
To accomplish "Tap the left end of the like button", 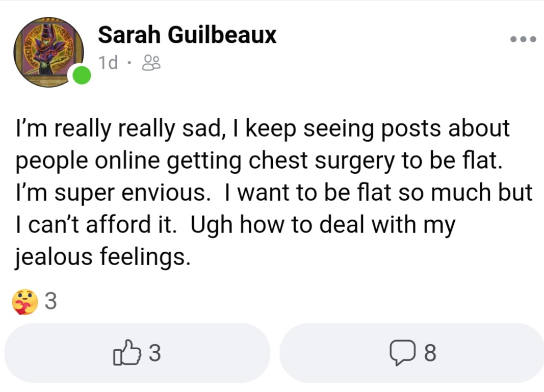I will (x=21, y=353).
